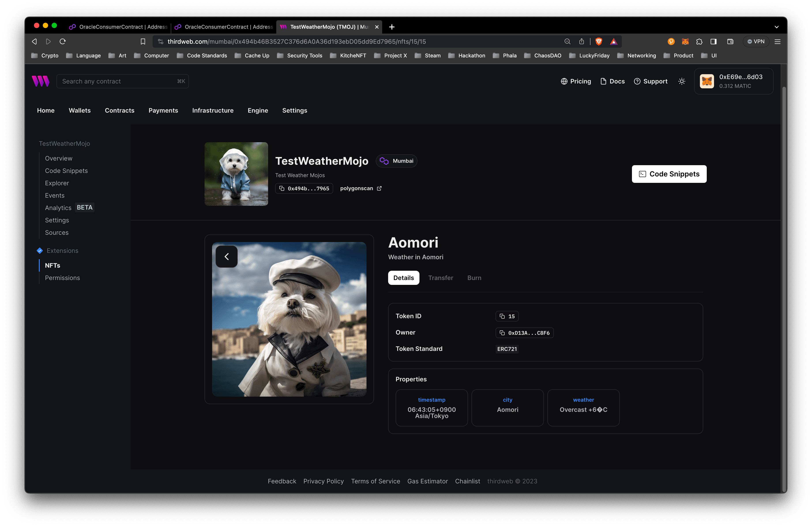Open Brave hamburger main menu

click(777, 41)
